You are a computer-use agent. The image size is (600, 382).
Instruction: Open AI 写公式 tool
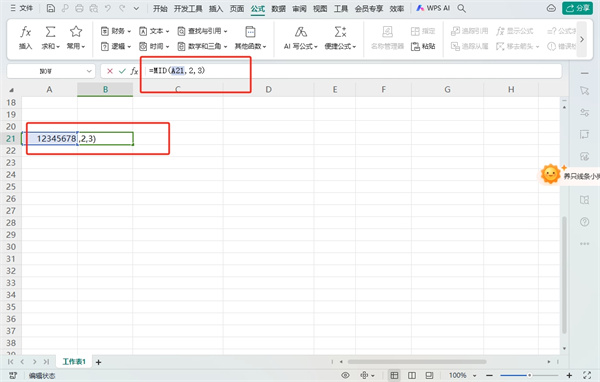tap(301, 38)
